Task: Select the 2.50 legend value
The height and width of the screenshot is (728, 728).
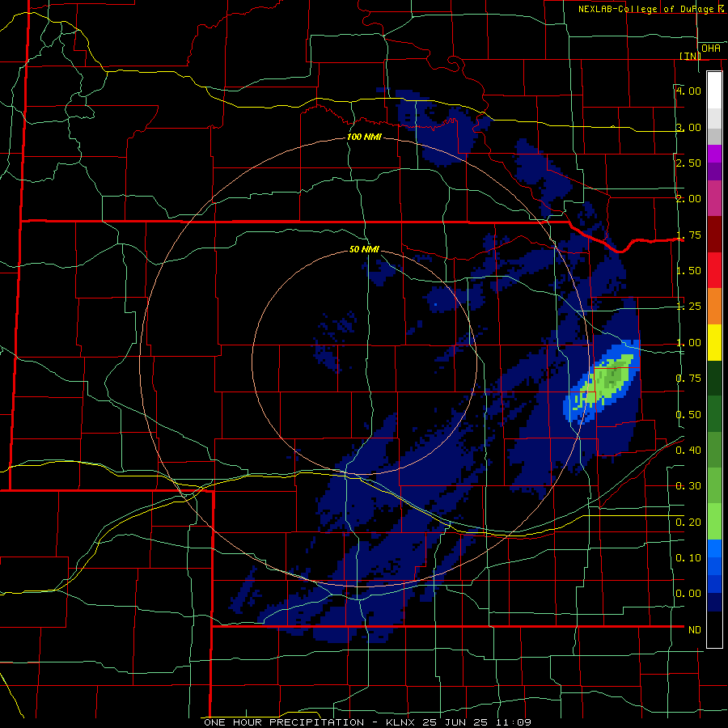Action: [x=688, y=163]
